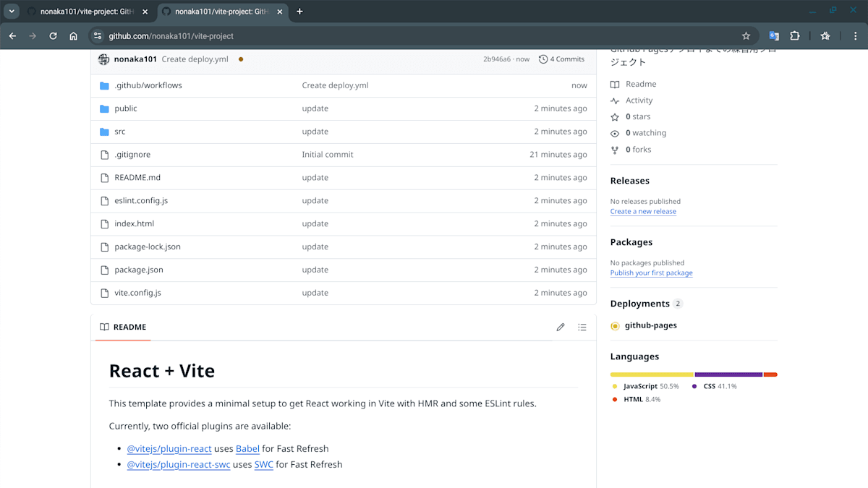Close the active vite-project tab

pos(280,12)
